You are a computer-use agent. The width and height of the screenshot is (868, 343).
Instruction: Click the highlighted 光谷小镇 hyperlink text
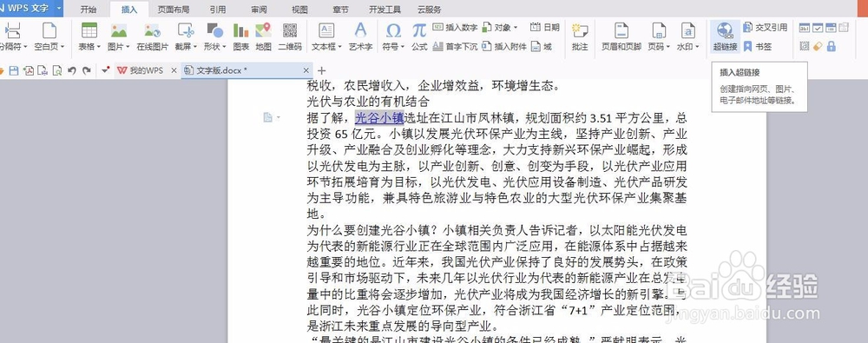[x=379, y=117]
